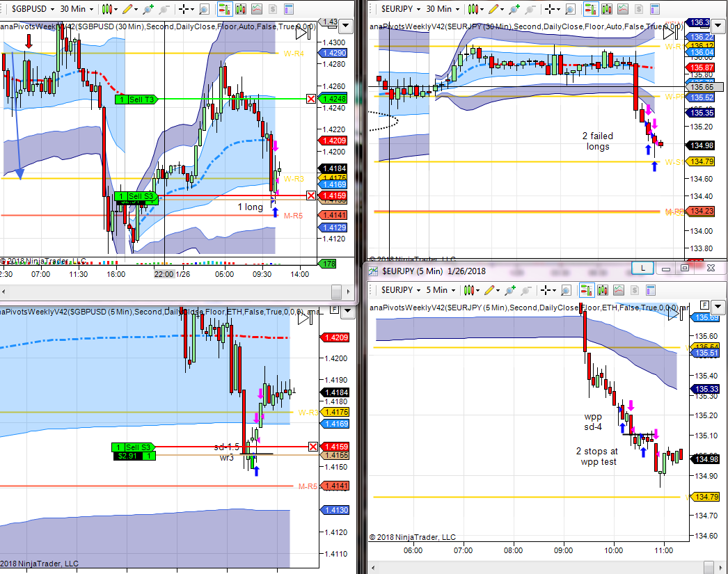Expand panel arrow menu on EURJPY 5 Min chart
The height and width of the screenshot is (574, 728).
pyautogui.click(x=718, y=307)
